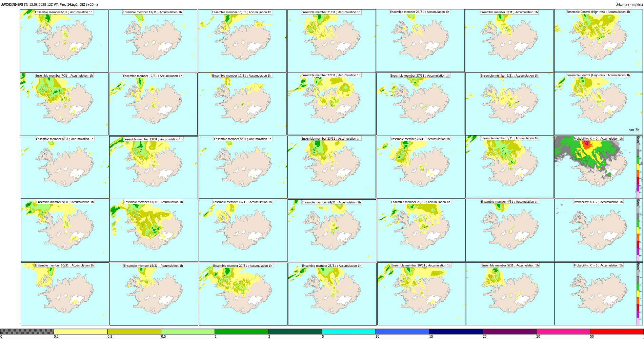644x339 pixels.
Task: Open the Probability X > 2 map panel
Action: [x=599, y=230]
